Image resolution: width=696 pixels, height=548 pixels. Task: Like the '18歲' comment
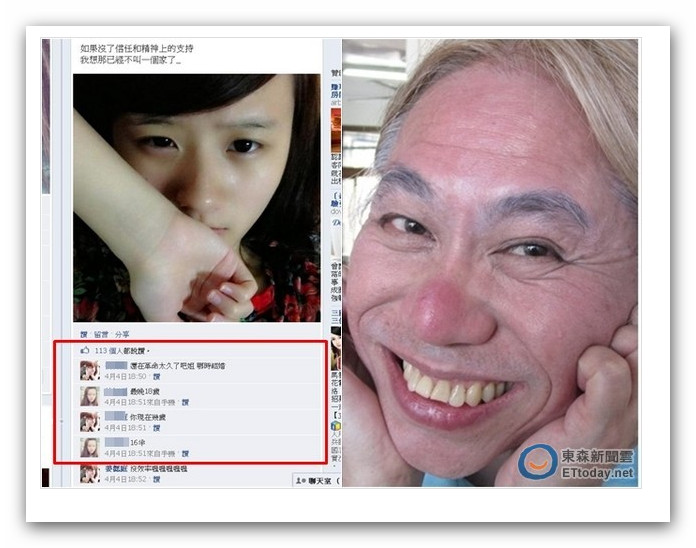tap(185, 402)
